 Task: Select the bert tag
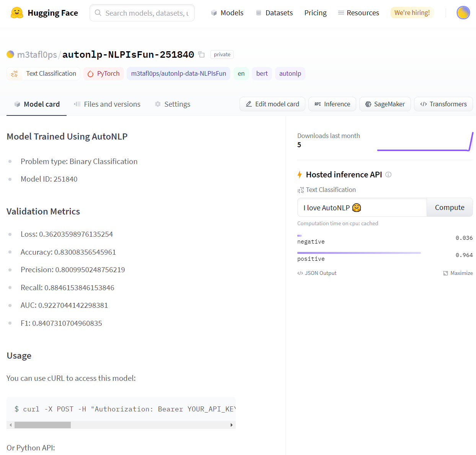click(262, 74)
